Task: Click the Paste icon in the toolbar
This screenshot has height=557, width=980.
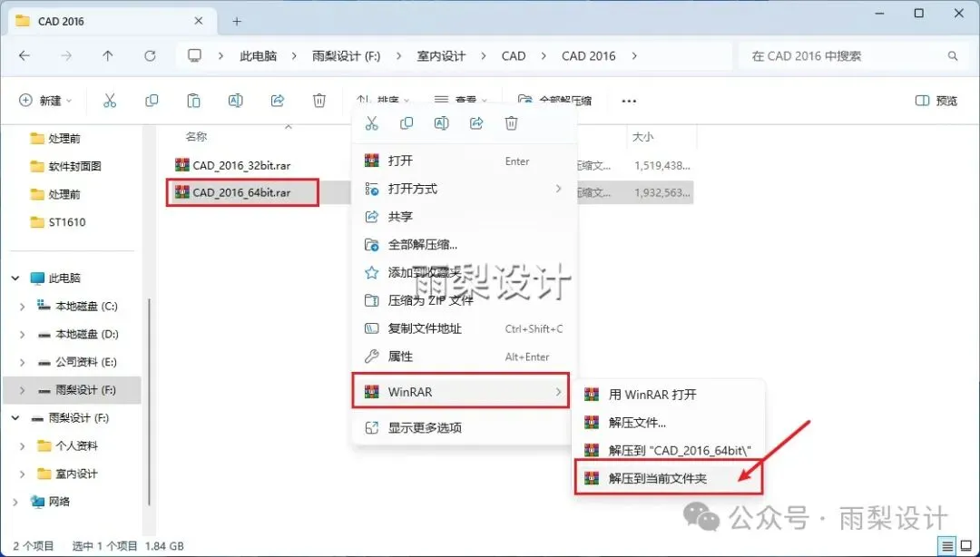Action: click(x=194, y=101)
